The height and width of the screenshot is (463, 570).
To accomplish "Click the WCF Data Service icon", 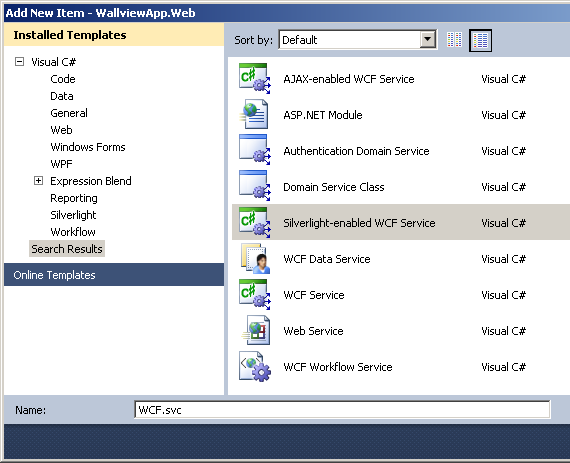I will 255,258.
